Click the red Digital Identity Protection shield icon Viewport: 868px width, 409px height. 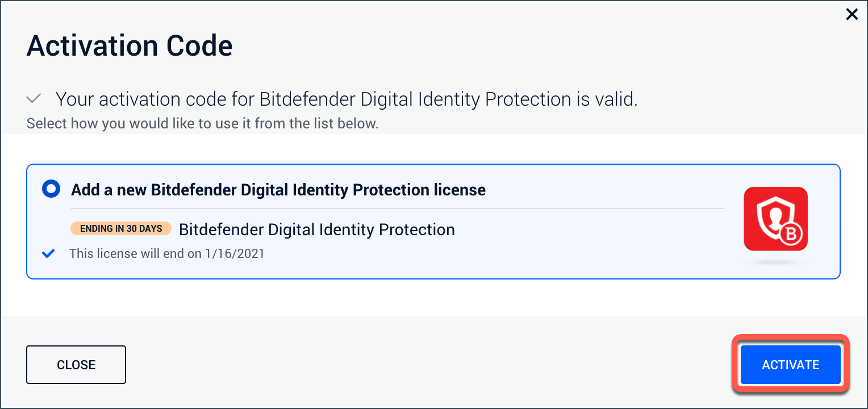pyautogui.click(x=775, y=219)
